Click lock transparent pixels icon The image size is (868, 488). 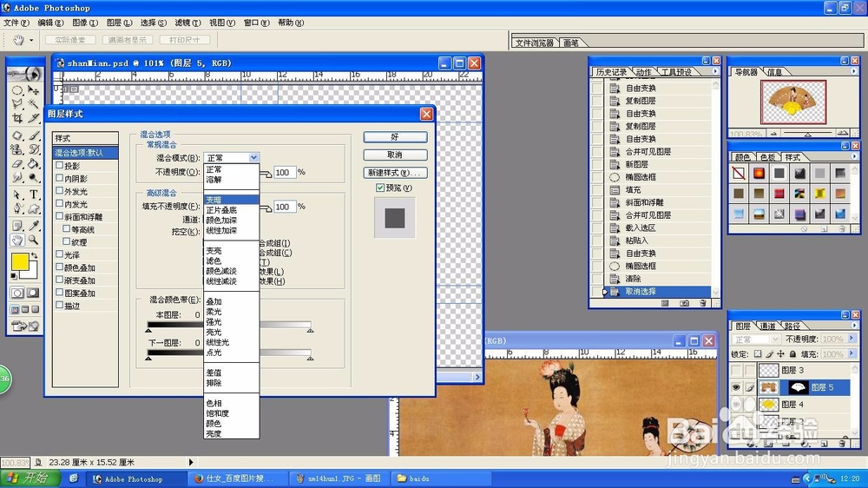[758, 354]
